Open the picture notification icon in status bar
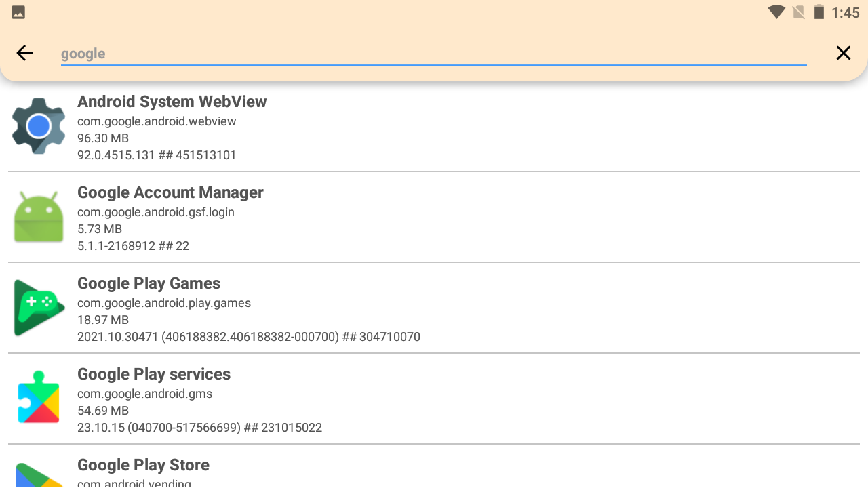 click(18, 12)
